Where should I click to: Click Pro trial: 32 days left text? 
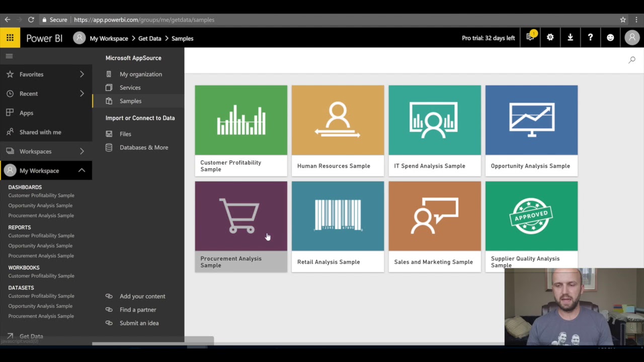tap(488, 38)
